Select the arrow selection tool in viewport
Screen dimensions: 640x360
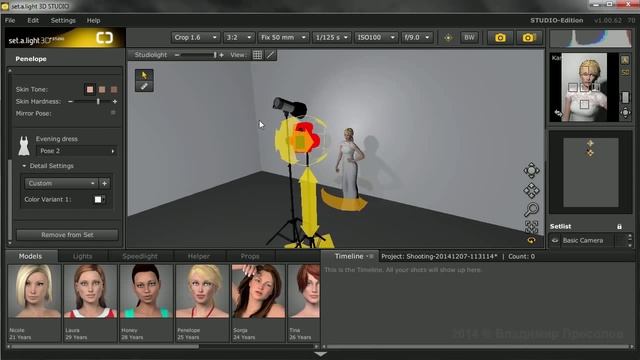coord(144,75)
